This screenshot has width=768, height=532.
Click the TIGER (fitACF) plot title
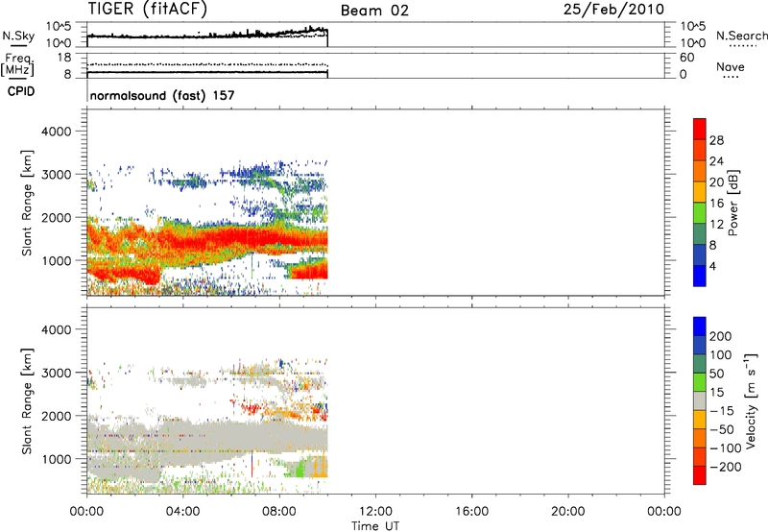tap(148, 9)
